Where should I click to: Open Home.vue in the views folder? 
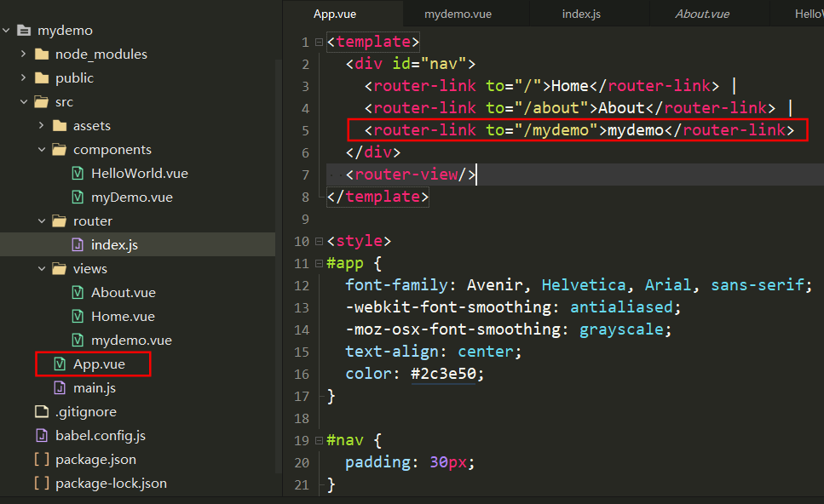[123, 317]
